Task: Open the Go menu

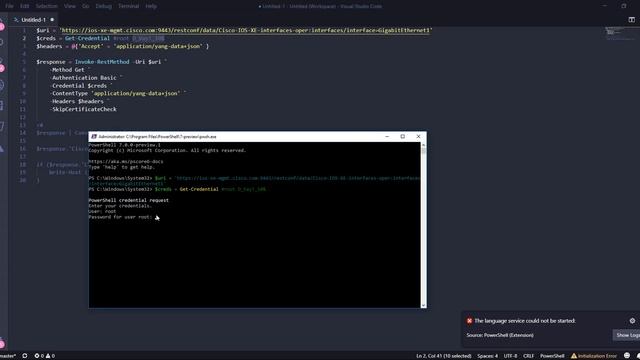Action: 85,6
